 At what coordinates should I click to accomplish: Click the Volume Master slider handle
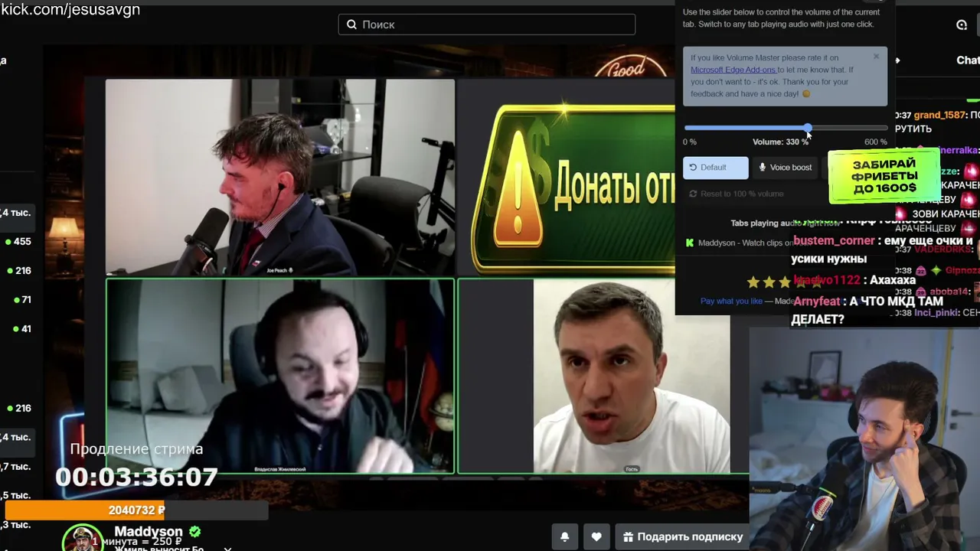(x=808, y=128)
